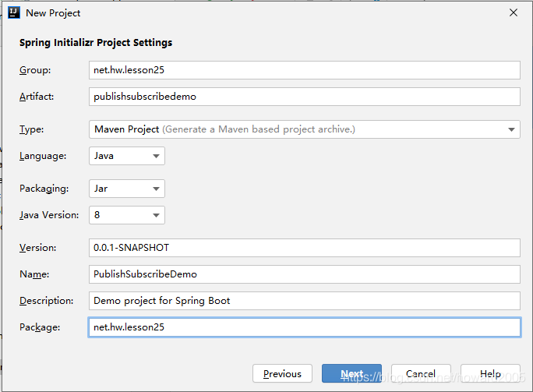
Task: Expand the Language combo box arrow
Action: (156, 156)
